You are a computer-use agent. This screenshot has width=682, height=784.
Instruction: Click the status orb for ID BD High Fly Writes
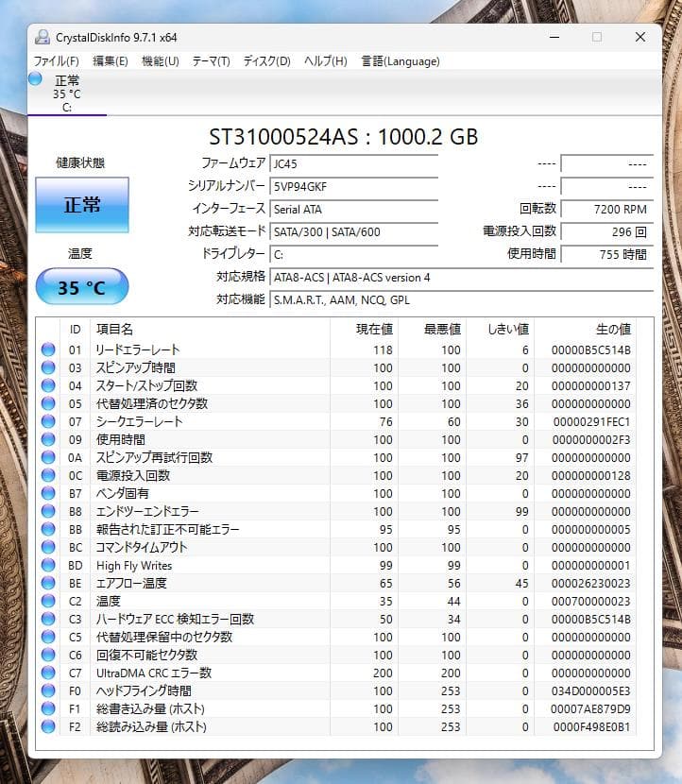[48, 566]
